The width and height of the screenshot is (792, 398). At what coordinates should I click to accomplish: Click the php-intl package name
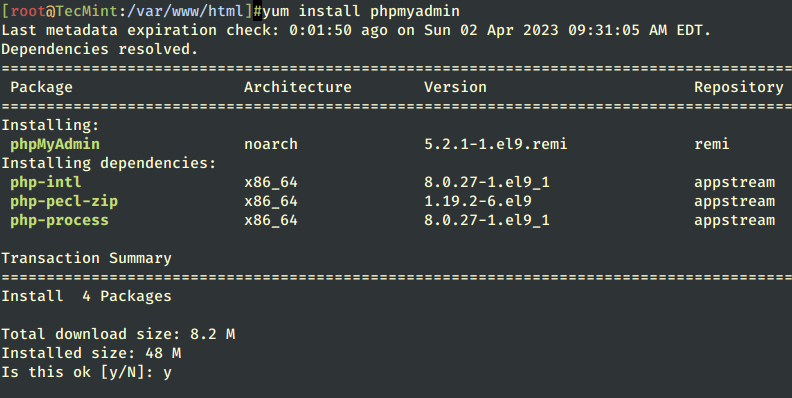pos(46,182)
